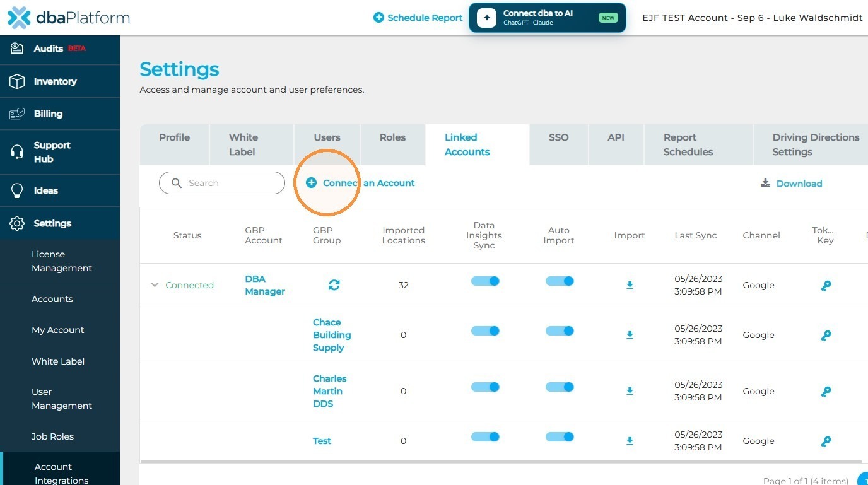Click the Search input field
Viewport: 868px width, 485px height.
[222, 183]
